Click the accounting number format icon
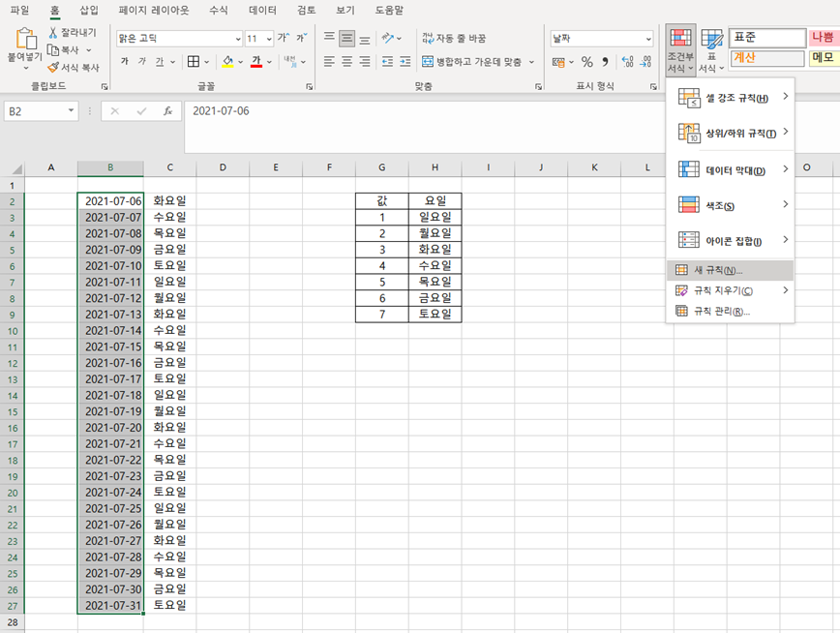This screenshot has height=633, width=840. click(558, 62)
